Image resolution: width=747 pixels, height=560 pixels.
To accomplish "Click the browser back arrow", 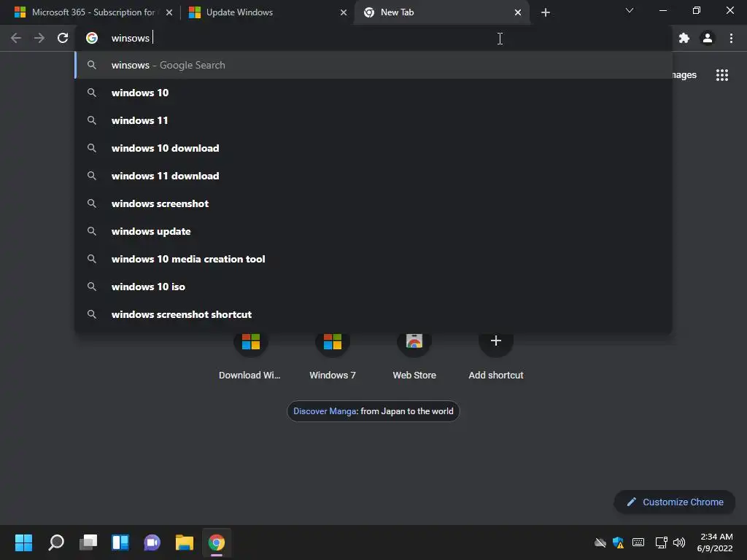I will click(16, 38).
